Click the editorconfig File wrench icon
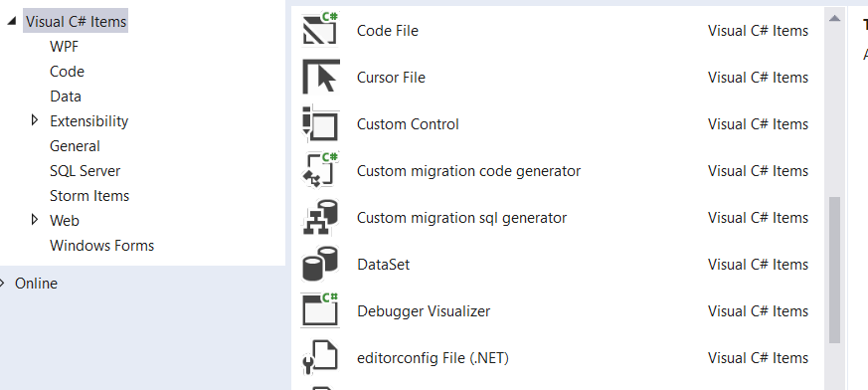This screenshot has width=868, height=390. click(320, 357)
